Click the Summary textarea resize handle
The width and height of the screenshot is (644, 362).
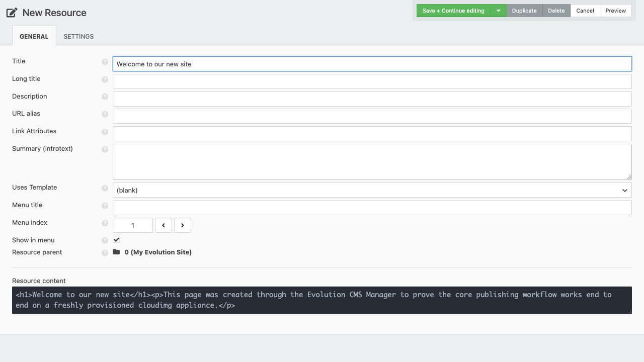629,177
